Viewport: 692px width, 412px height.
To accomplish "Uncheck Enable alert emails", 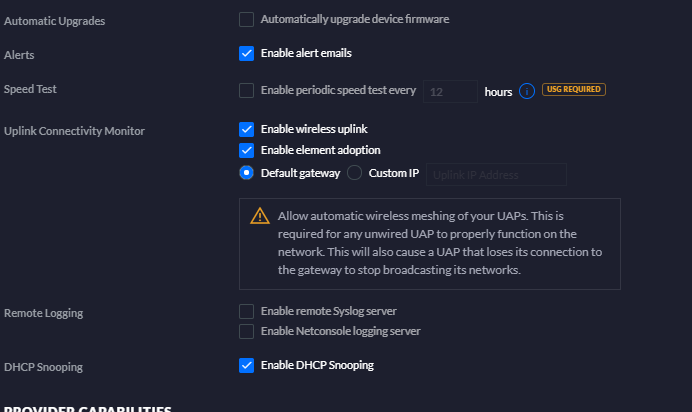I will pos(246,53).
